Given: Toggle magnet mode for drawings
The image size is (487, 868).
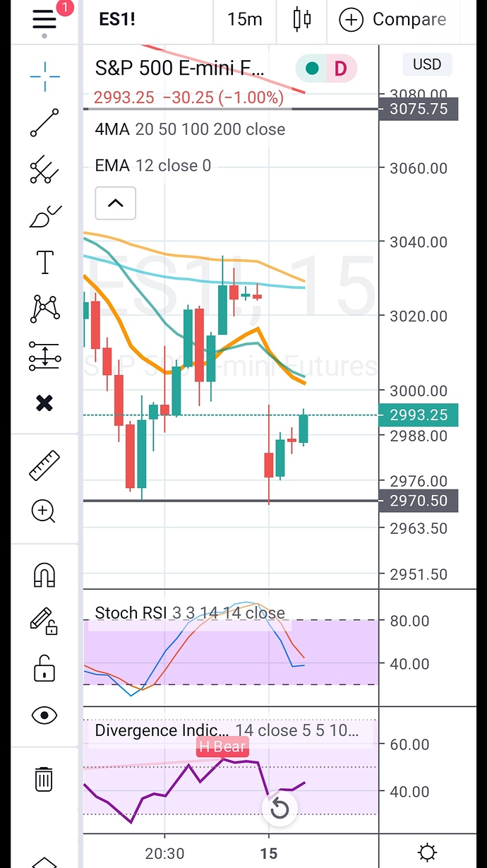Looking at the screenshot, I should pyautogui.click(x=44, y=576).
